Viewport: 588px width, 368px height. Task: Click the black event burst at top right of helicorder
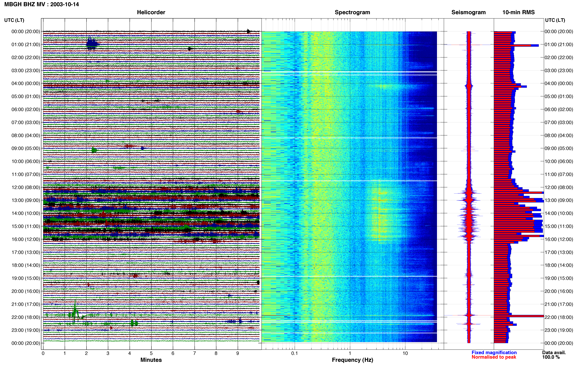pyautogui.click(x=248, y=31)
